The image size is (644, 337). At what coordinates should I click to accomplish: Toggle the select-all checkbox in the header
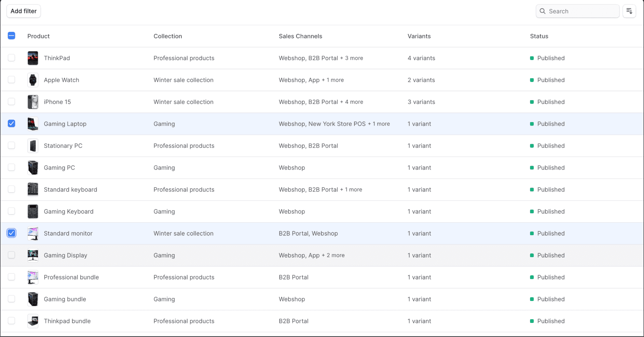pos(12,36)
